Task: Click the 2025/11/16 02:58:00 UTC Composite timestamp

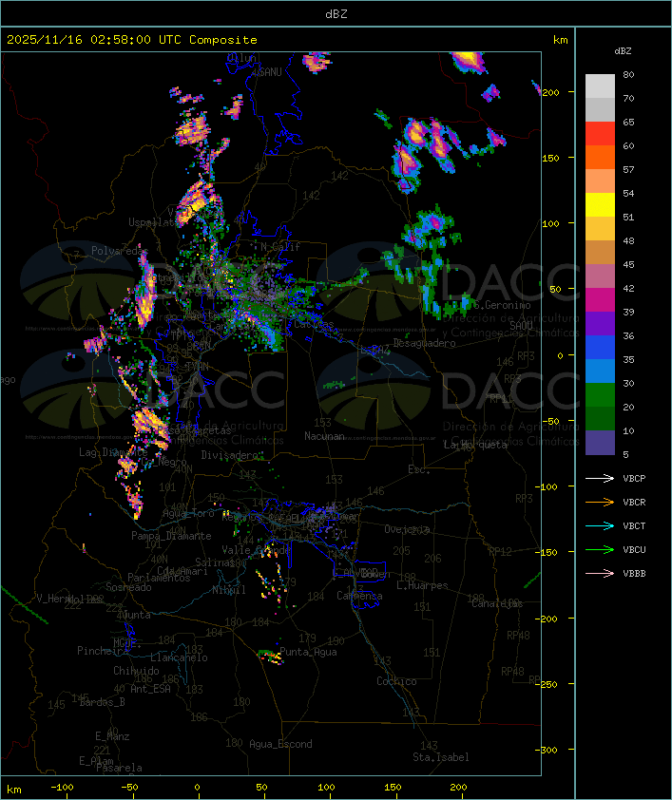Action: click(x=132, y=40)
